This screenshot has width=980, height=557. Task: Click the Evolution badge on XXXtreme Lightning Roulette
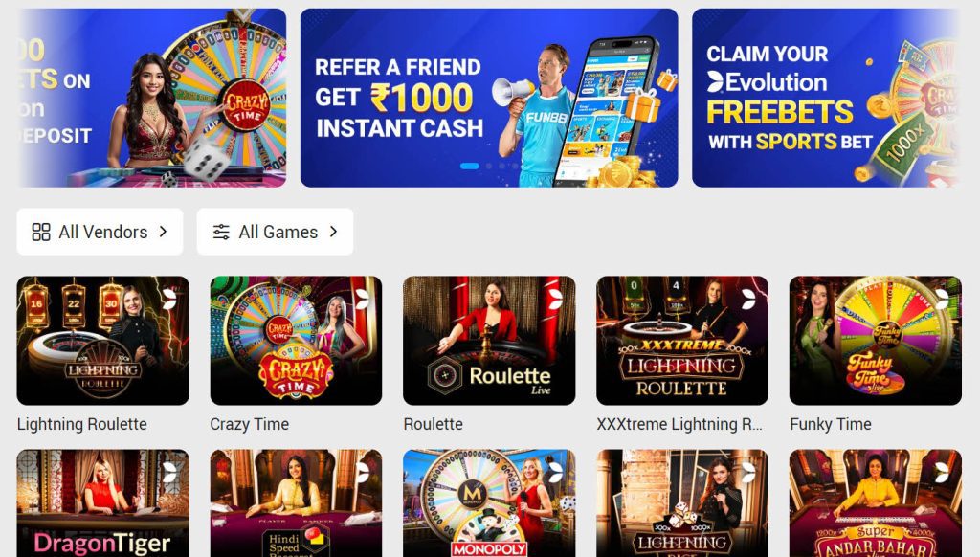click(748, 299)
